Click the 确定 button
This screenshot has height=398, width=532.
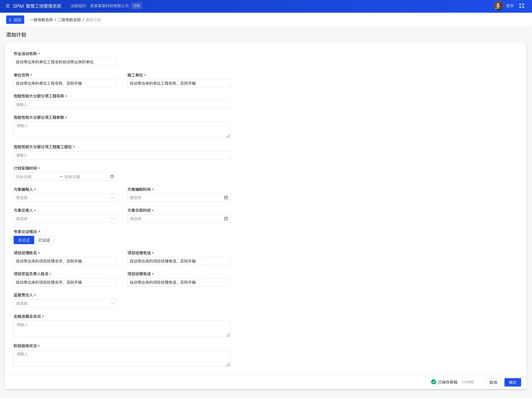pyautogui.click(x=513, y=382)
